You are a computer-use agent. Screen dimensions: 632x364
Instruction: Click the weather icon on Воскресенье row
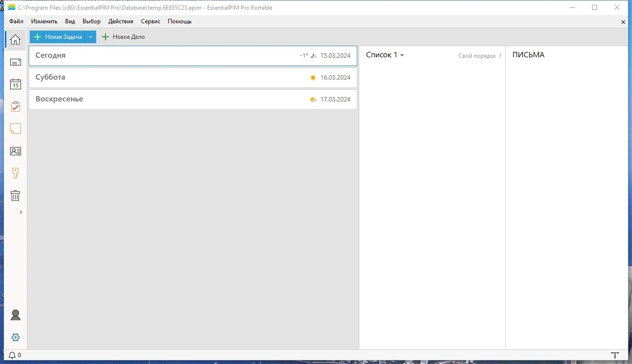313,99
